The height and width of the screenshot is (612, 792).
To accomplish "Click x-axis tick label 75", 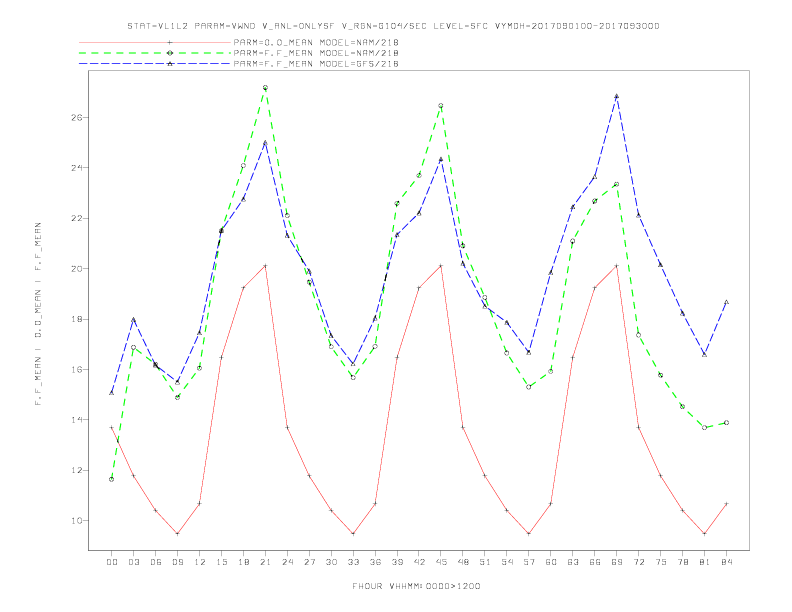I will pyautogui.click(x=660, y=562).
